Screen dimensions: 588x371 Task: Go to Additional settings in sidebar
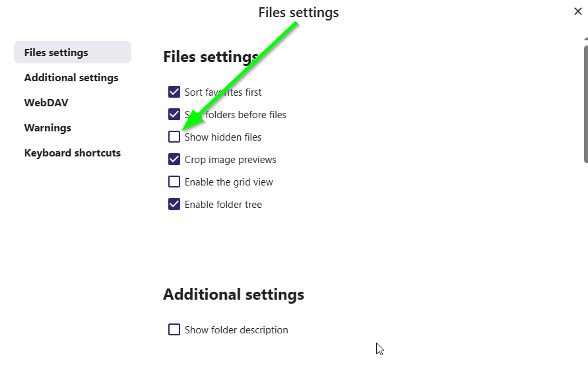coord(71,78)
